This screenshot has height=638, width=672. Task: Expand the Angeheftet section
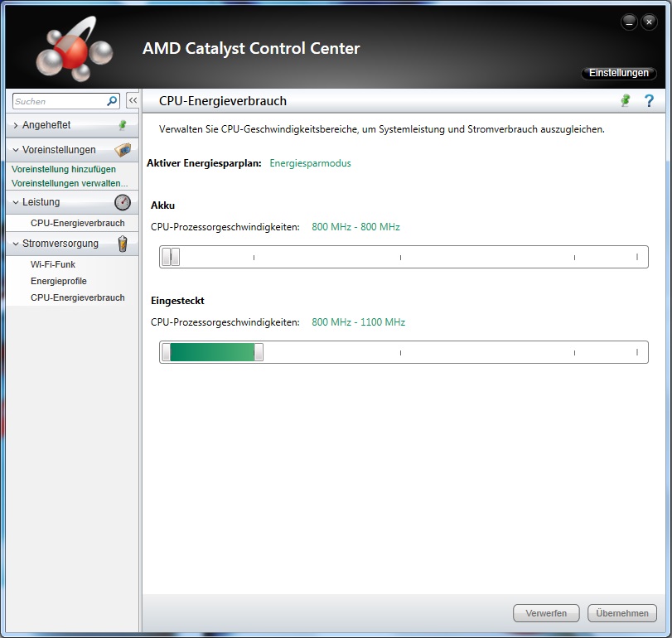[x=16, y=125]
